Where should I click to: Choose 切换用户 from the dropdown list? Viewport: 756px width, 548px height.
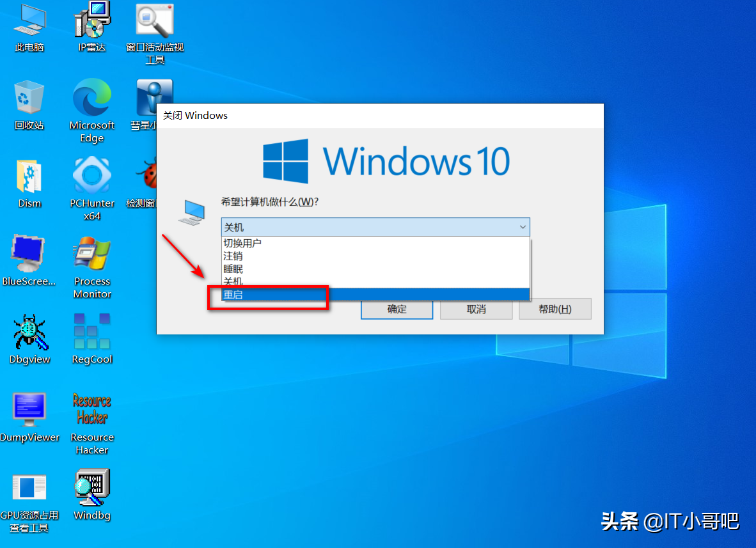click(375, 243)
